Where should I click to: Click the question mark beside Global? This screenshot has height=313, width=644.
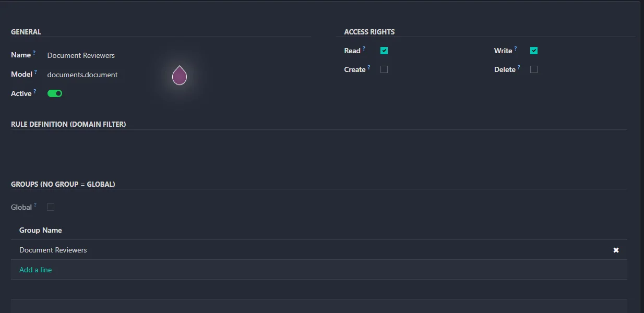[x=35, y=205]
